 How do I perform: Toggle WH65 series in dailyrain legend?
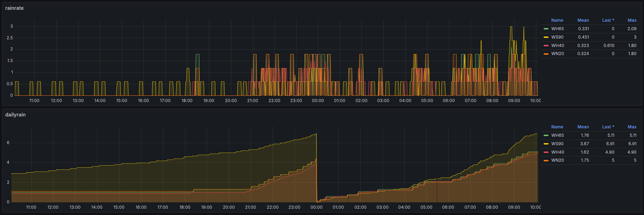(x=557, y=135)
